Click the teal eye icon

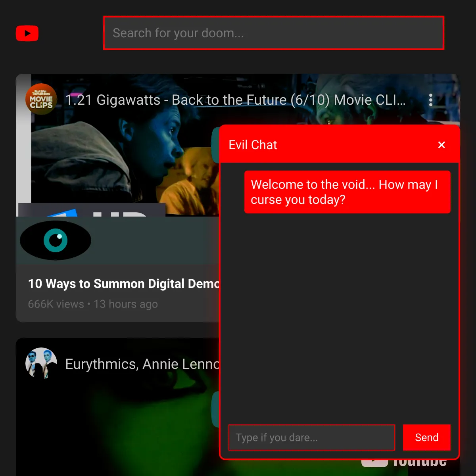click(56, 240)
